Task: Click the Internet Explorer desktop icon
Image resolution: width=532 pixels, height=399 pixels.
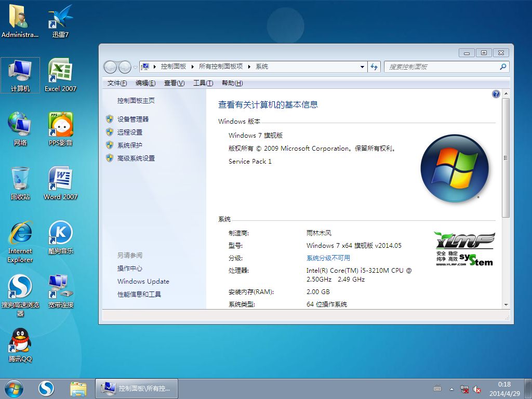Action: click(x=20, y=234)
